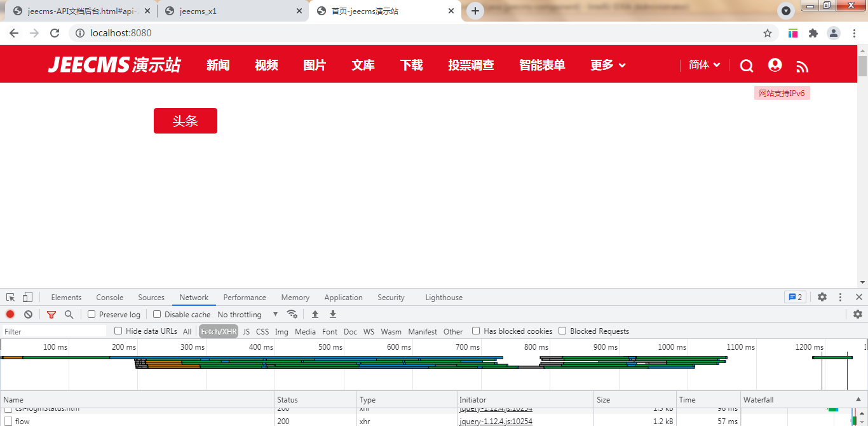Click the network Filter input field

coord(54,331)
